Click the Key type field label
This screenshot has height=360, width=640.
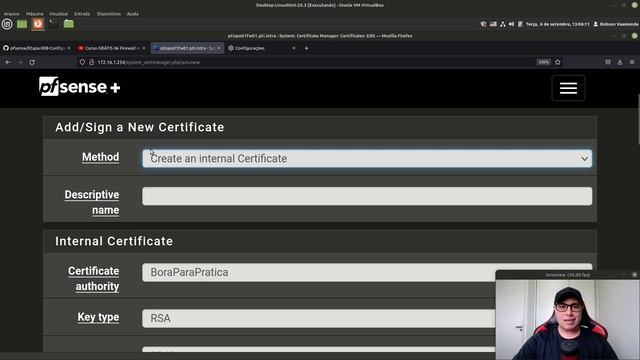pyautogui.click(x=98, y=317)
